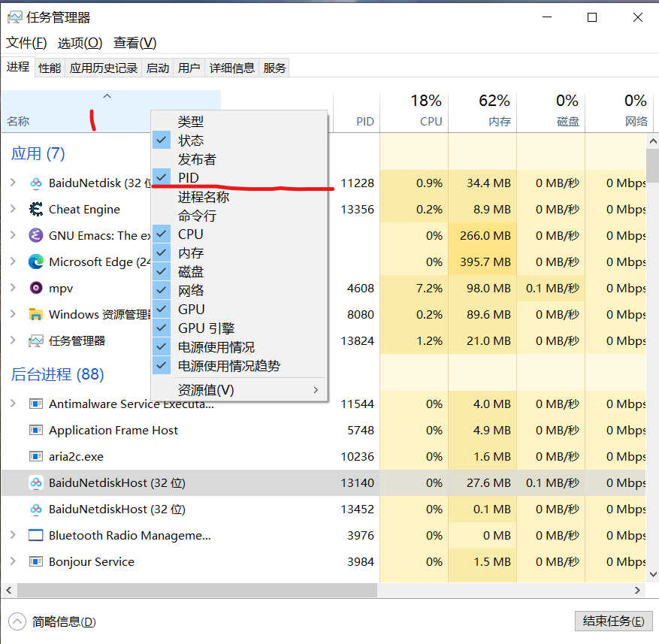The image size is (659, 644).
Task: Expand the Microsoft Edge app row
Action: pyautogui.click(x=13, y=262)
